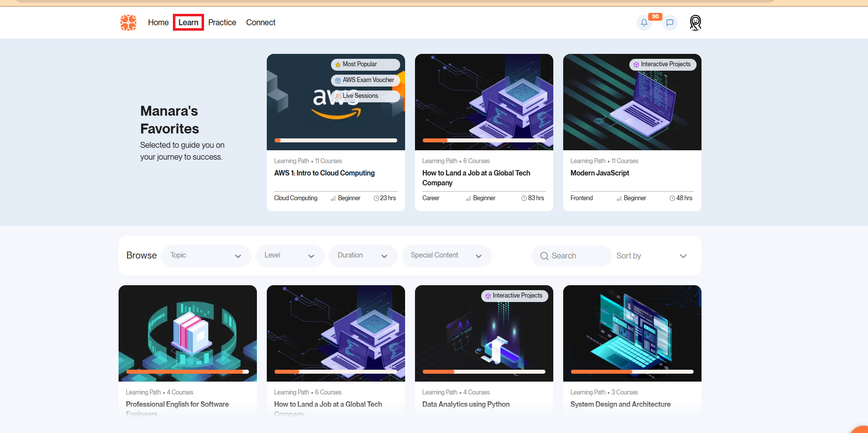Open the Connect tab
The height and width of the screenshot is (433, 868).
click(x=261, y=22)
